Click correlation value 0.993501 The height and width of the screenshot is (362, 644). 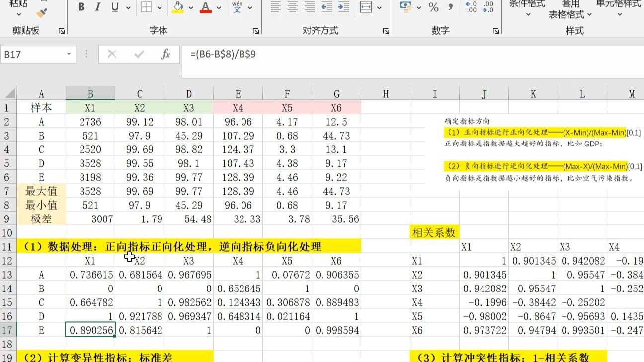(x=582, y=330)
